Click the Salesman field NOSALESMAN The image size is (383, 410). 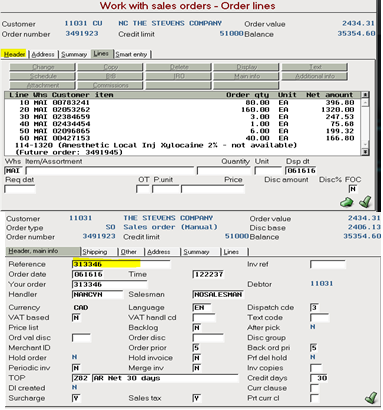(x=218, y=295)
